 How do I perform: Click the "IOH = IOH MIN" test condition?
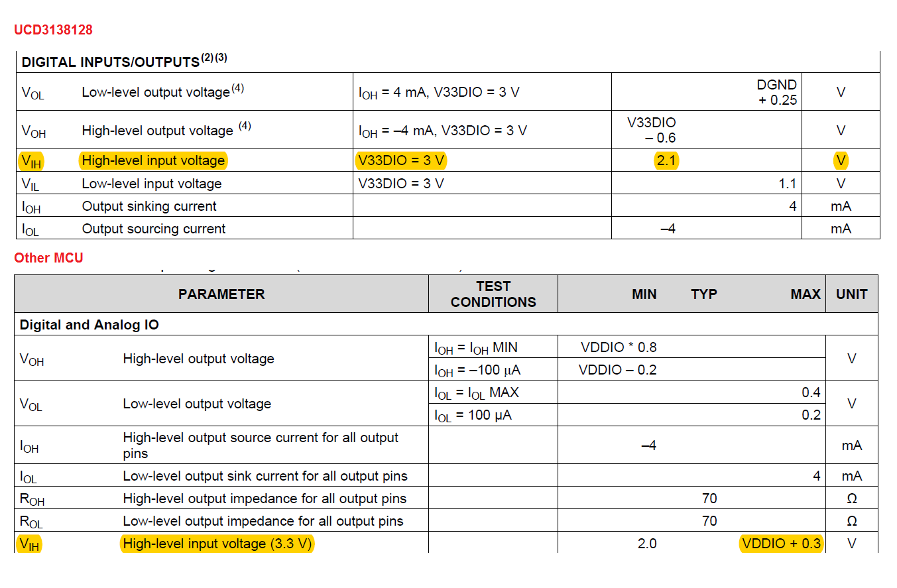(476, 347)
